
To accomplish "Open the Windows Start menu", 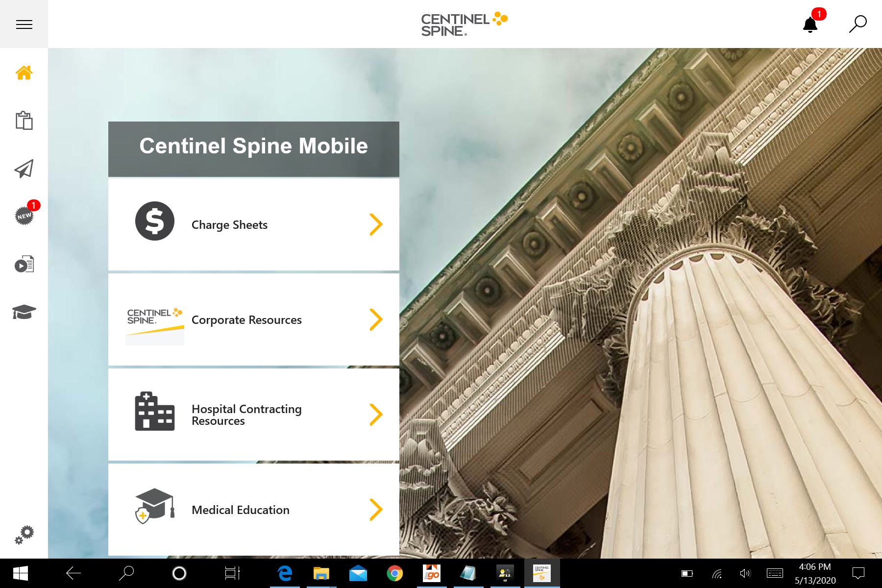I will 21,573.
